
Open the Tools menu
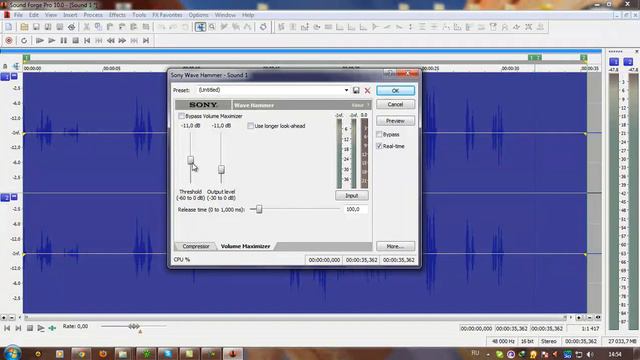click(x=139, y=15)
